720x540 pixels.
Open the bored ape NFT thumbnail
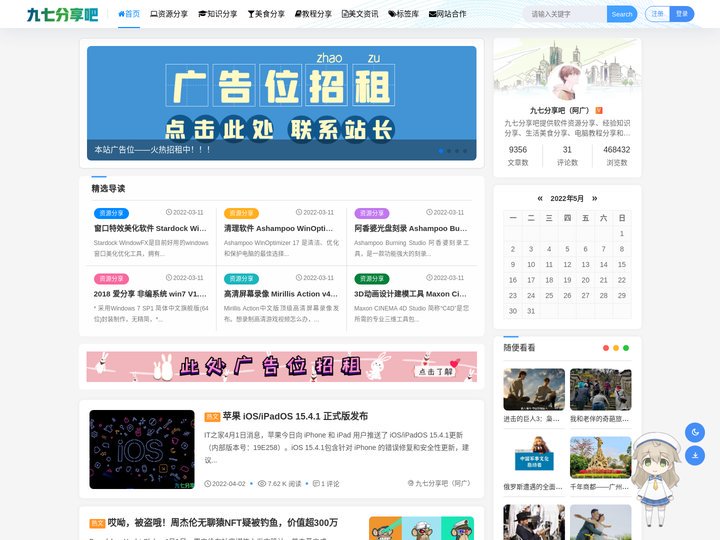click(x=422, y=528)
